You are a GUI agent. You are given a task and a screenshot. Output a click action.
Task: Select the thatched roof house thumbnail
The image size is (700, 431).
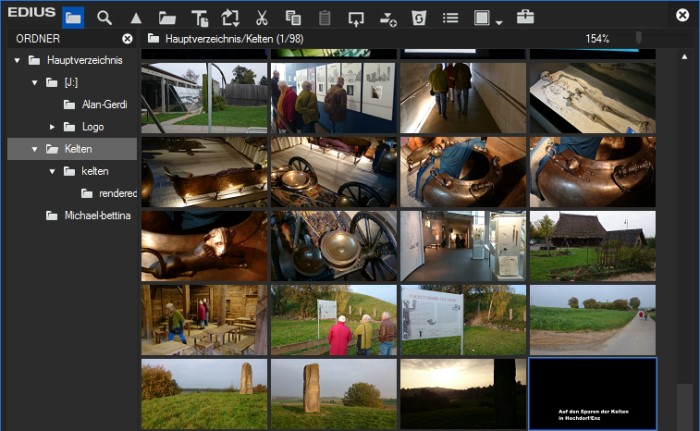[592, 246]
